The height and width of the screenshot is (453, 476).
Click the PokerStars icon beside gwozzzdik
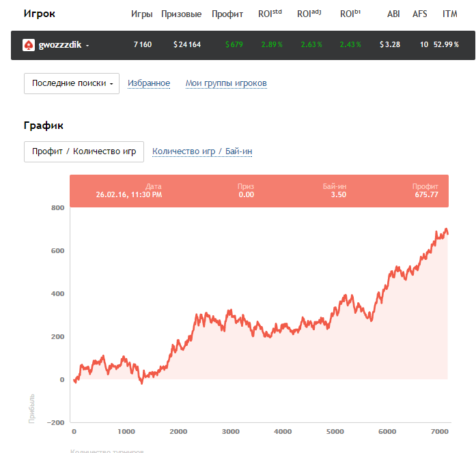29,45
